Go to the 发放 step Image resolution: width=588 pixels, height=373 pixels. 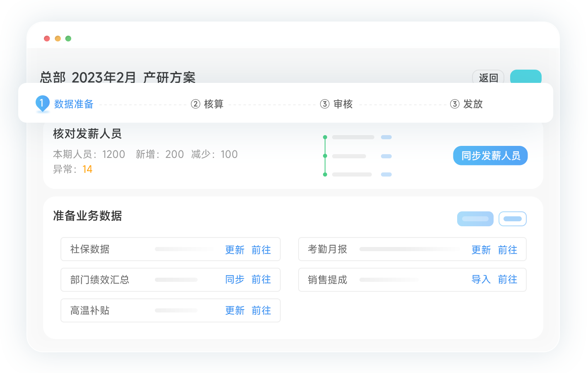[472, 104]
